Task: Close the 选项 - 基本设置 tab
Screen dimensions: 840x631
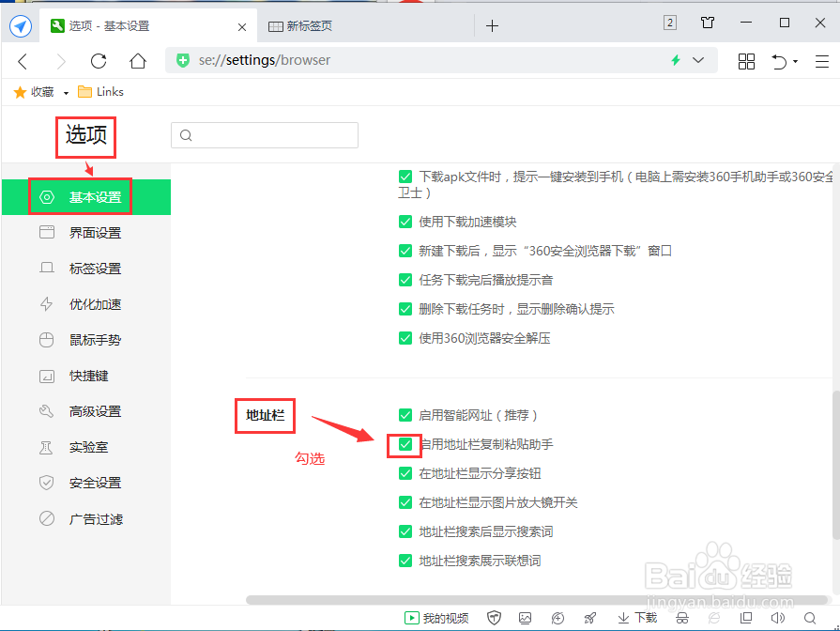Action: point(242,27)
